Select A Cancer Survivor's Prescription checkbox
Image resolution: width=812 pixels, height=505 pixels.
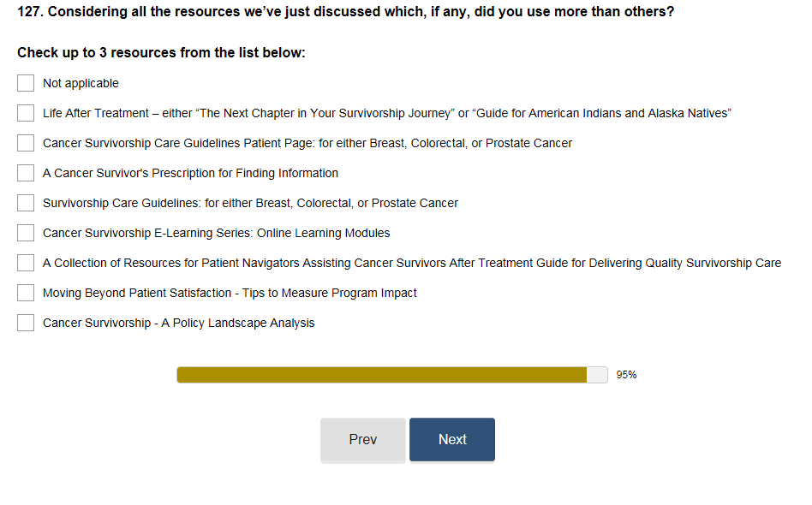coord(26,173)
